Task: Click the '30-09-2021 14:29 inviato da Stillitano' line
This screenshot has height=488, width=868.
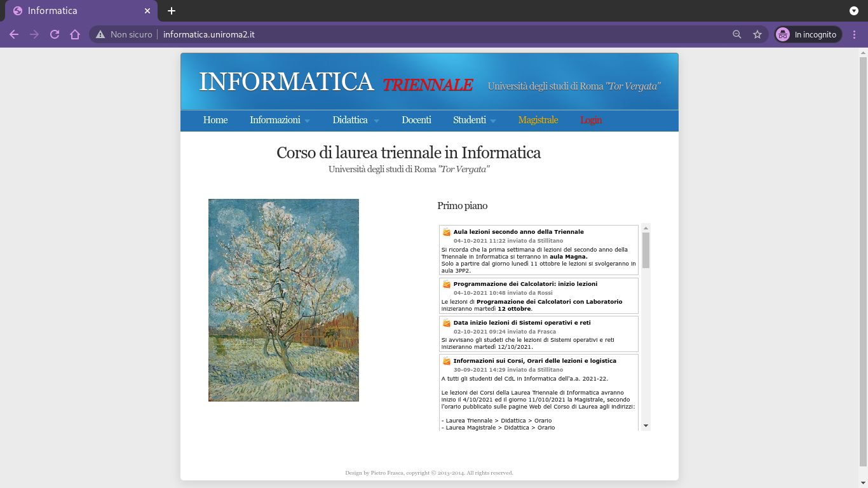Action: coord(508,370)
